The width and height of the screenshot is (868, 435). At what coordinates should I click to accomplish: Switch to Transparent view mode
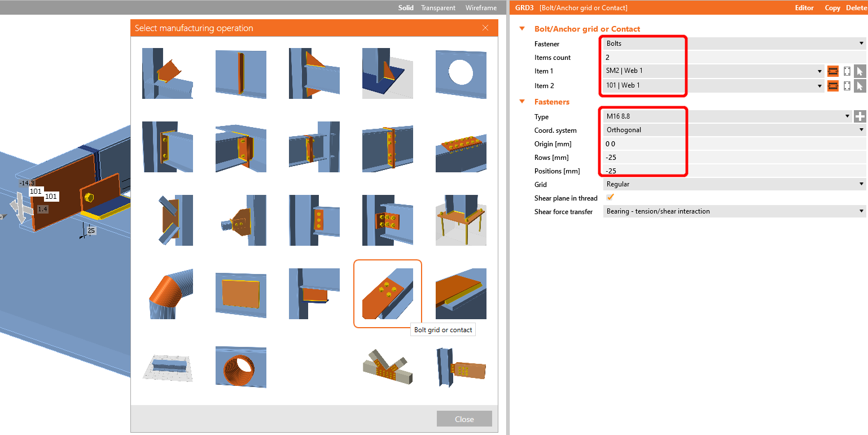coord(439,8)
